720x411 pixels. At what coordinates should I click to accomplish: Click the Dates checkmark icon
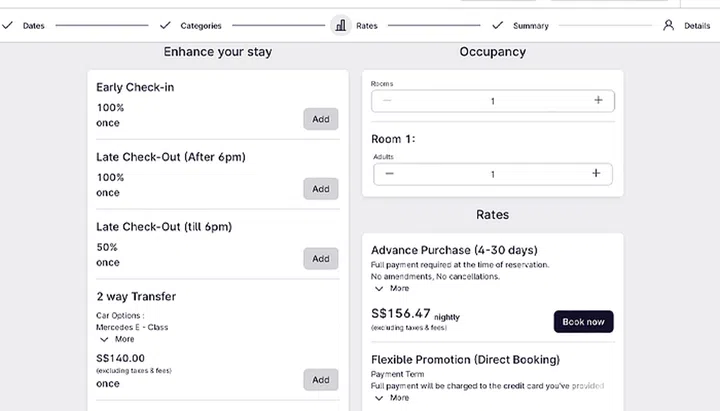(x=7, y=25)
